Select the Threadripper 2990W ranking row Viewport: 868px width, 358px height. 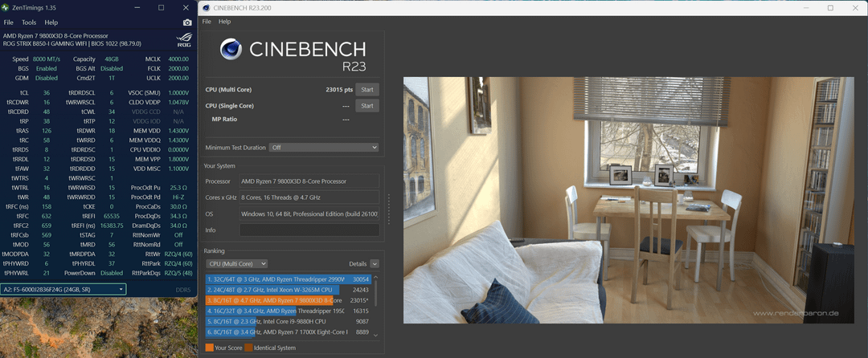pyautogui.click(x=288, y=279)
